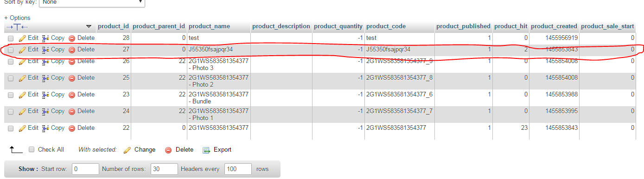Image resolution: width=644 pixels, height=179 pixels.
Task: Sort by the product_id column header
Action: point(113,26)
